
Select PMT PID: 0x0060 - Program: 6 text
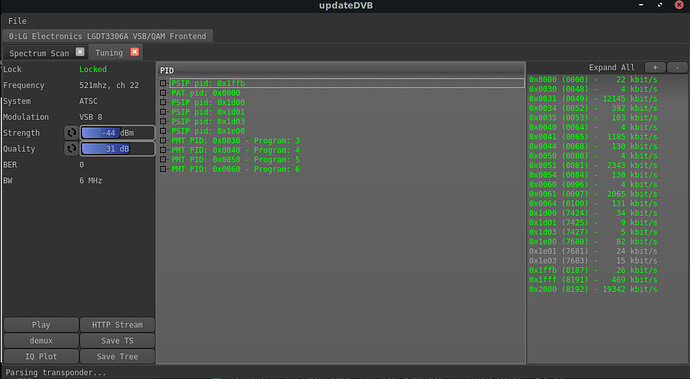pyautogui.click(x=235, y=169)
